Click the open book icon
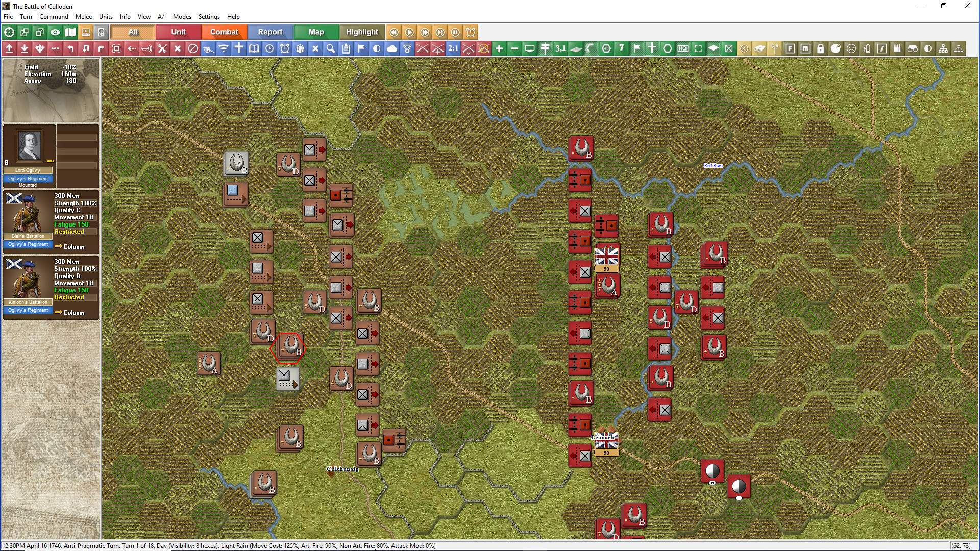 (254, 48)
